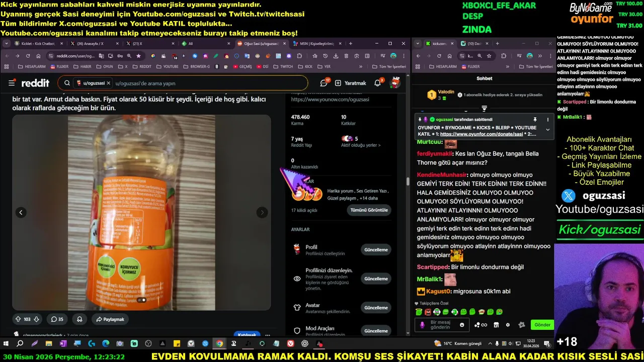This screenshot has width=644, height=362.
Task: Open Tüm Yer İşaretleri folder in Reddit window
Action: coord(389,66)
